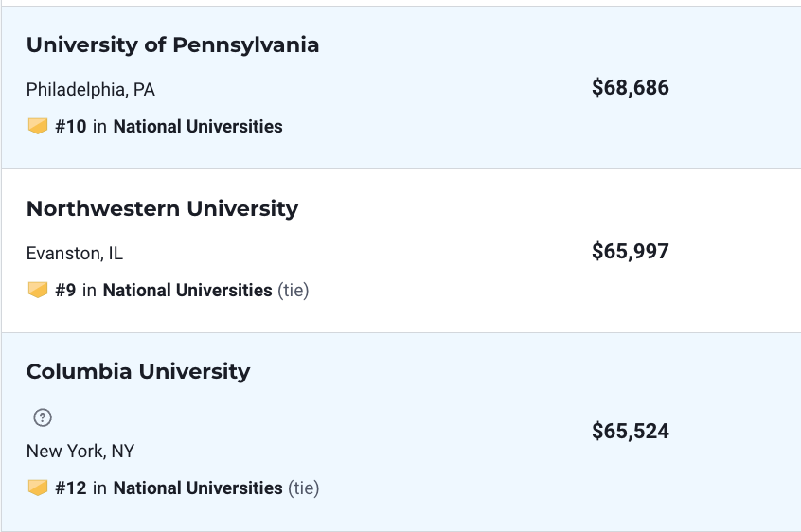Click the $65,997 tuition amount

click(x=631, y=252)
